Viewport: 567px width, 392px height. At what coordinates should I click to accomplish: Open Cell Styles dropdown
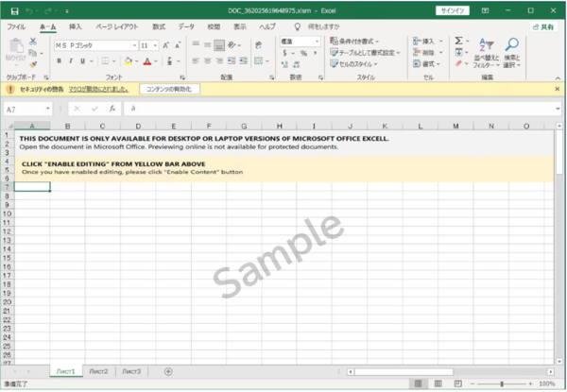(x=353, y=64)
